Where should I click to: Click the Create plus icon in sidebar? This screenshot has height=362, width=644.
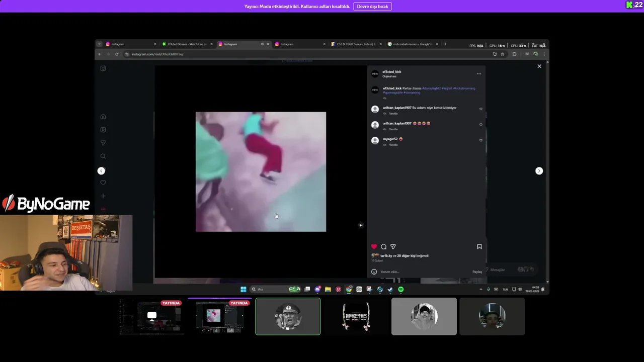[103, 196]
